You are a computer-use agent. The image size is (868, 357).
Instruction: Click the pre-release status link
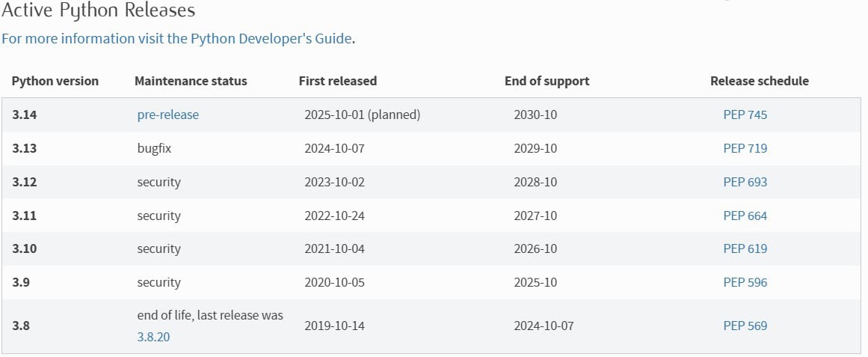(168, 115)
